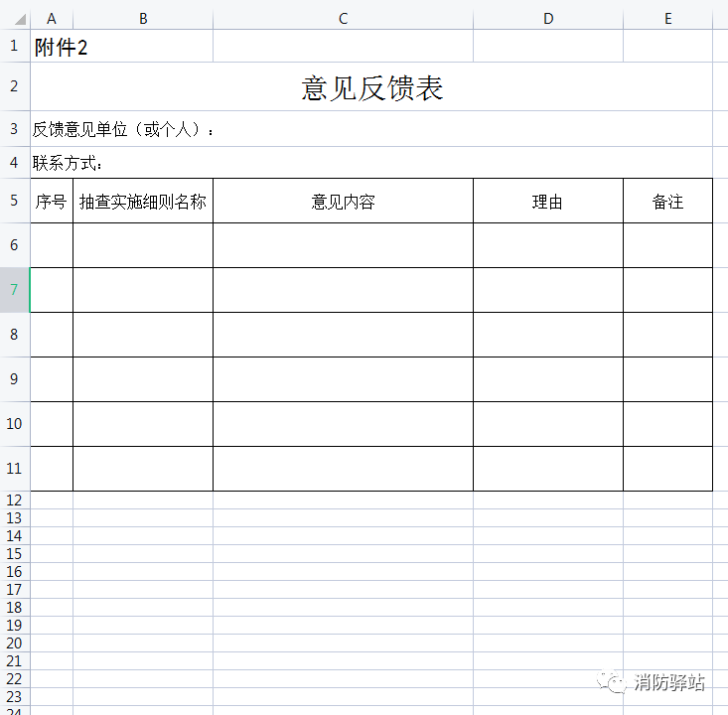Select the 意见内容 header cell

pos(343,202)
